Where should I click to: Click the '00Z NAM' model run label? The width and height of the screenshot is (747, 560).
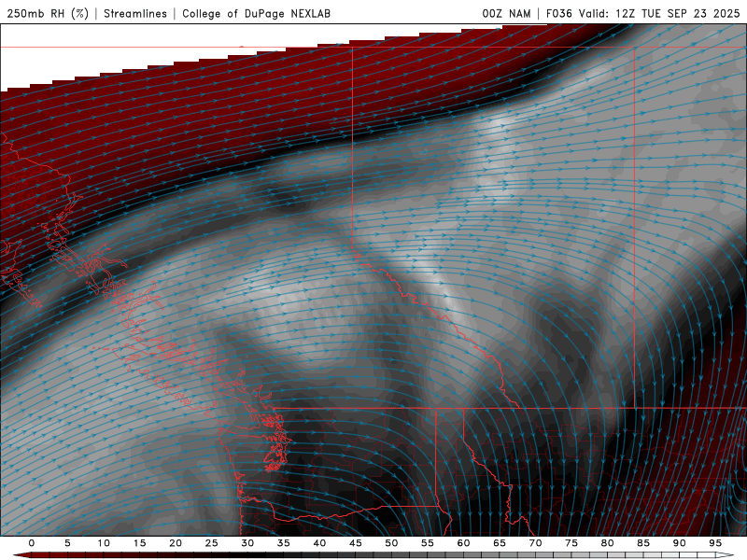tap(506, 13)
